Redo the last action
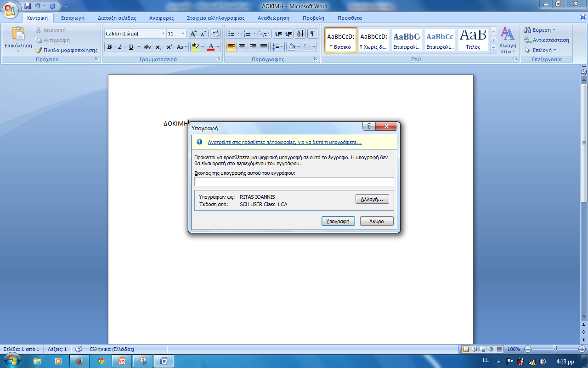The image size is (588, 368). pos(52,6)
